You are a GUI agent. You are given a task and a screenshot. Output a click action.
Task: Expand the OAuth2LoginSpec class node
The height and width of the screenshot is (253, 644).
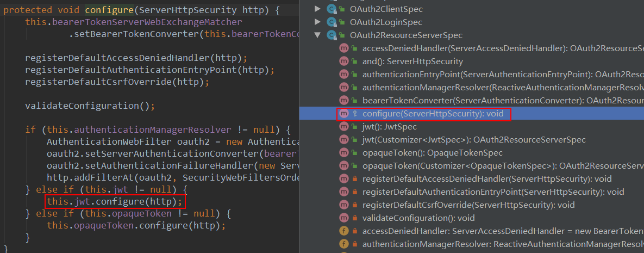[x=317, y=22]
